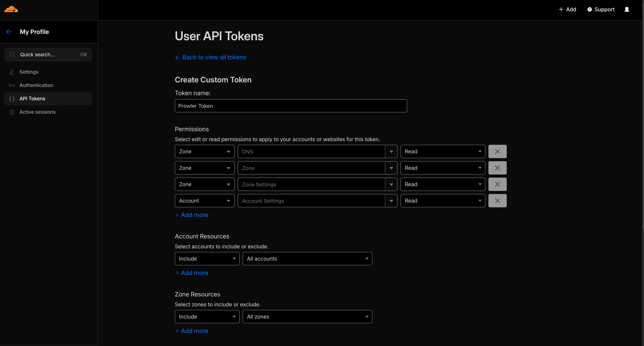Click the clock icon beside Active sessions

(x=11, y=112)
